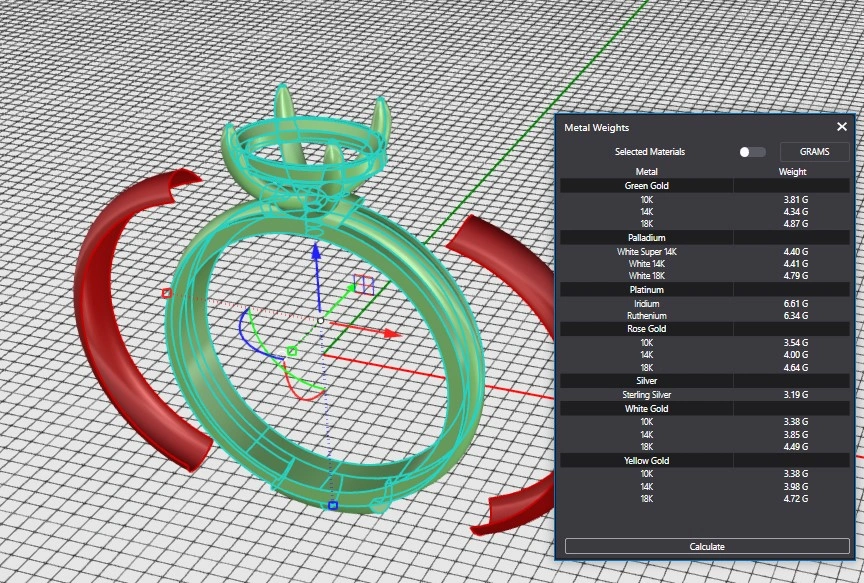Click the green gumball scale handle square
The width and height of the screenshot is (864, 583).
click(x=292, y=351)
